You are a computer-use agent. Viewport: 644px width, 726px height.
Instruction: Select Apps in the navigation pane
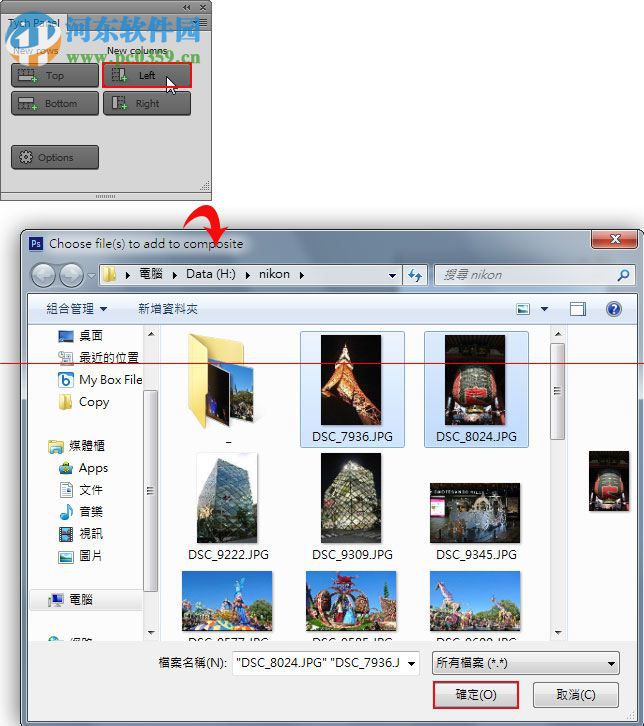coord(84,468)
